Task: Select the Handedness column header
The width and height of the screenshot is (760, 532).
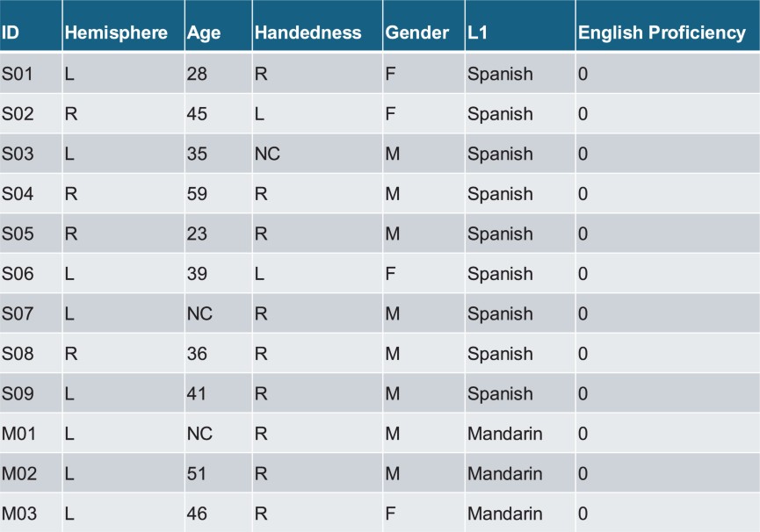Action: 308,33
